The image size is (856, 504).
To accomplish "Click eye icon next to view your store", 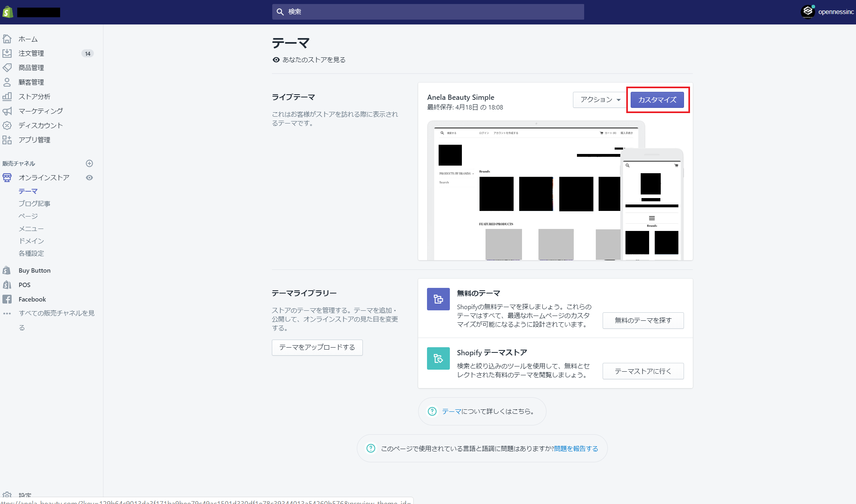I will coord(276,60).
